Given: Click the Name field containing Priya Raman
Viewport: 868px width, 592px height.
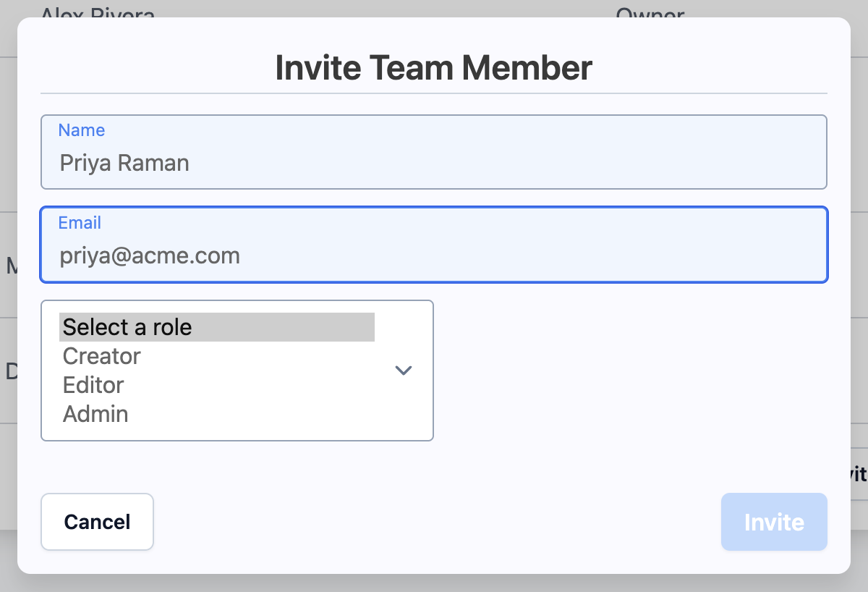Looking at the screenshot, I should pyautogui.click(x=433, y=152).
